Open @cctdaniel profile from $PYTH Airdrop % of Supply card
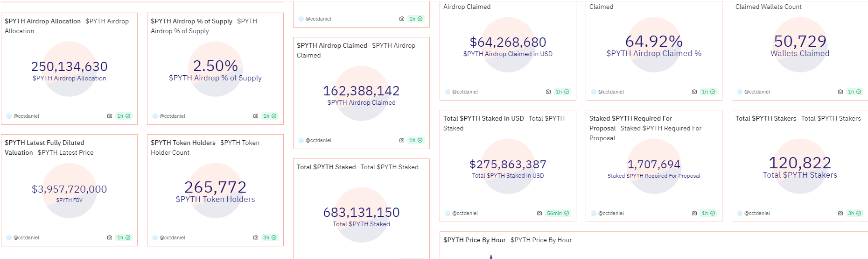The image size is (868, 259). click(172, 116)
